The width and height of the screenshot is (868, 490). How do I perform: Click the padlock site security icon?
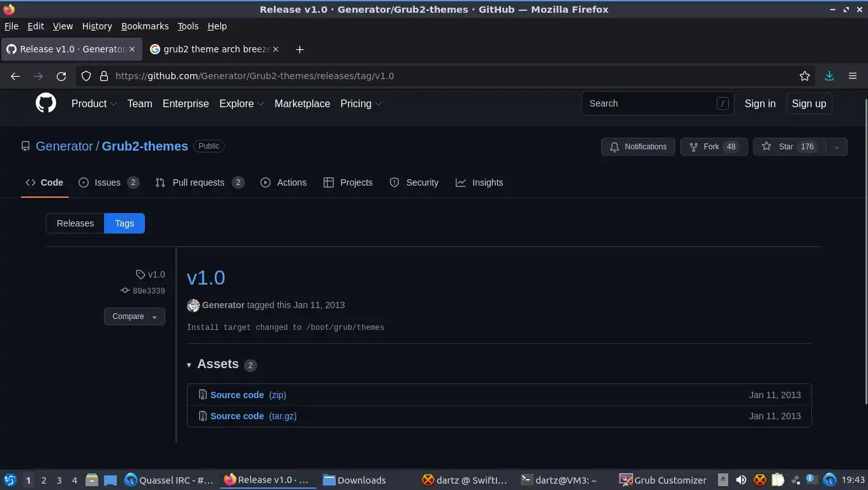pyautogui.click(x=104, y=76)
